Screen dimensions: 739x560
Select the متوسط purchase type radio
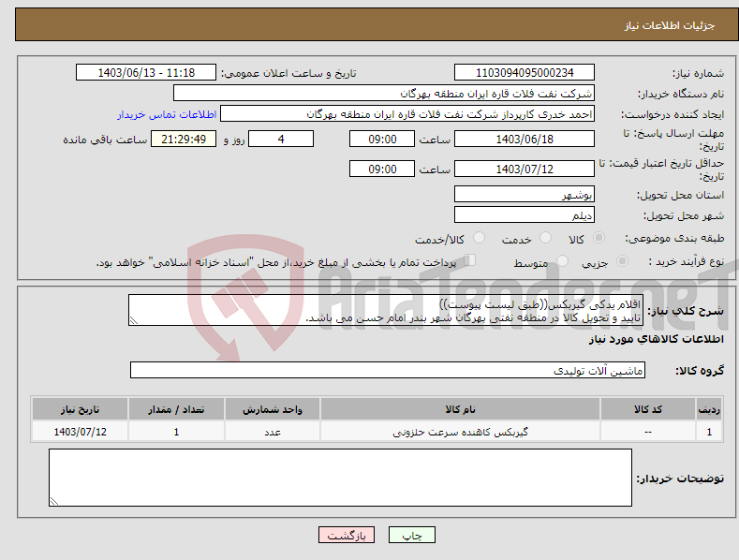[562, 260]
